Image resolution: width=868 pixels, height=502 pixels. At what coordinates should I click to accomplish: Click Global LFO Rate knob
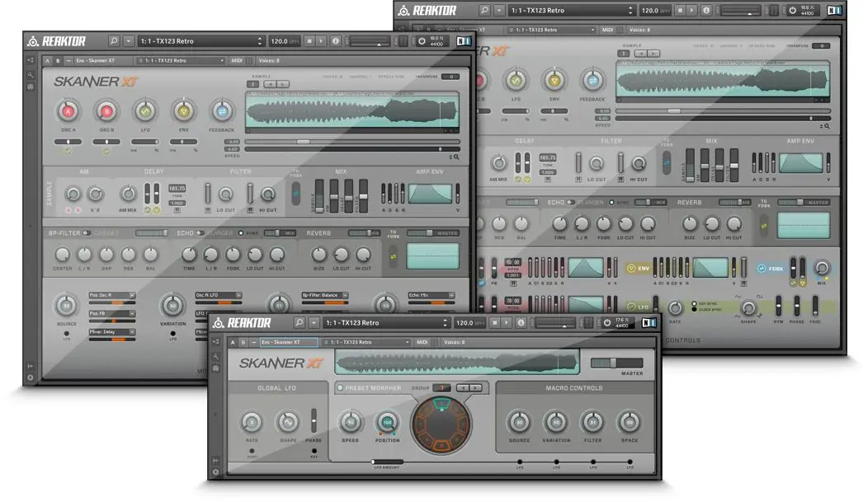[252, 422]
